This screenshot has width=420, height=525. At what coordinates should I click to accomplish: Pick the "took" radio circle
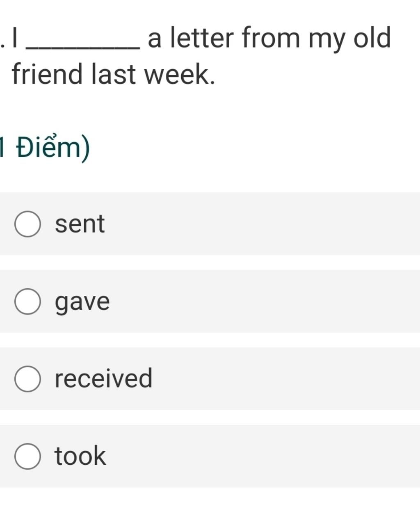(27, 456)
